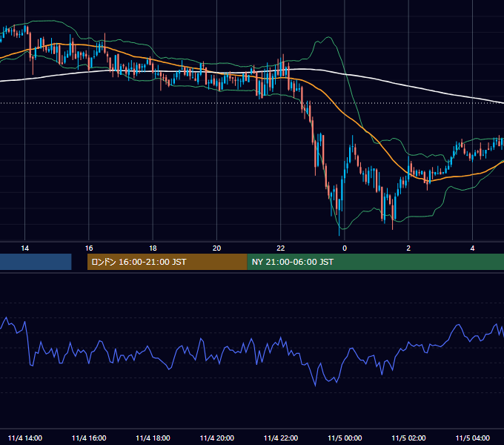The image size is (504, 445).
Task: Select the 22 hour axis label
Action: [281, 248]
